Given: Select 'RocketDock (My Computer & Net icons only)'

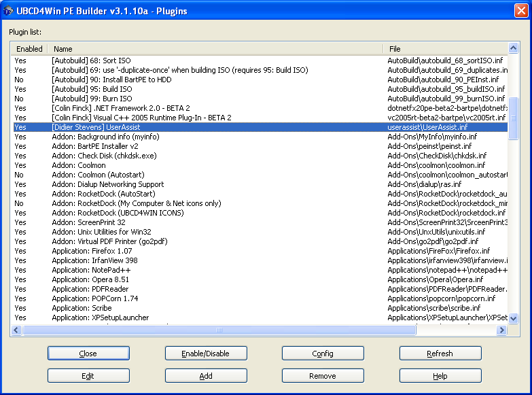Looking at the screenshot, I should [260, 203].
